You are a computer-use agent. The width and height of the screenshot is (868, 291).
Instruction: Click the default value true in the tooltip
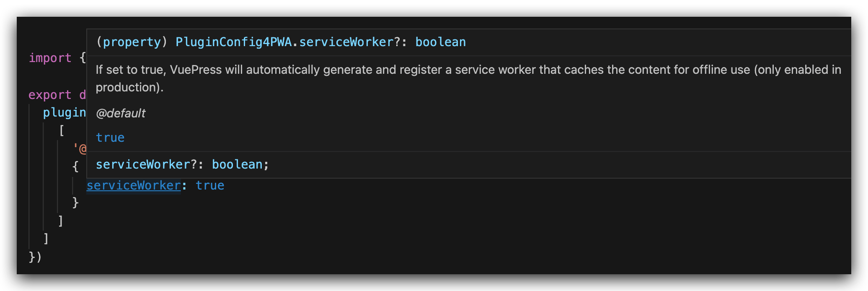click(110, 138)
